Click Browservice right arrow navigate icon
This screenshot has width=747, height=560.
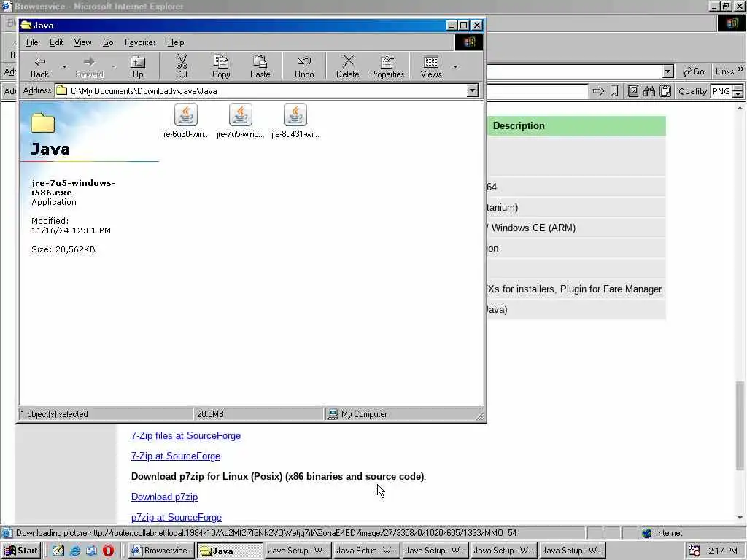tap(598, 91)
